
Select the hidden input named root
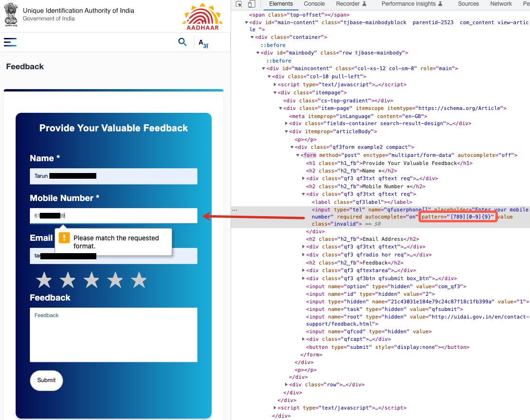pos(418,320)
